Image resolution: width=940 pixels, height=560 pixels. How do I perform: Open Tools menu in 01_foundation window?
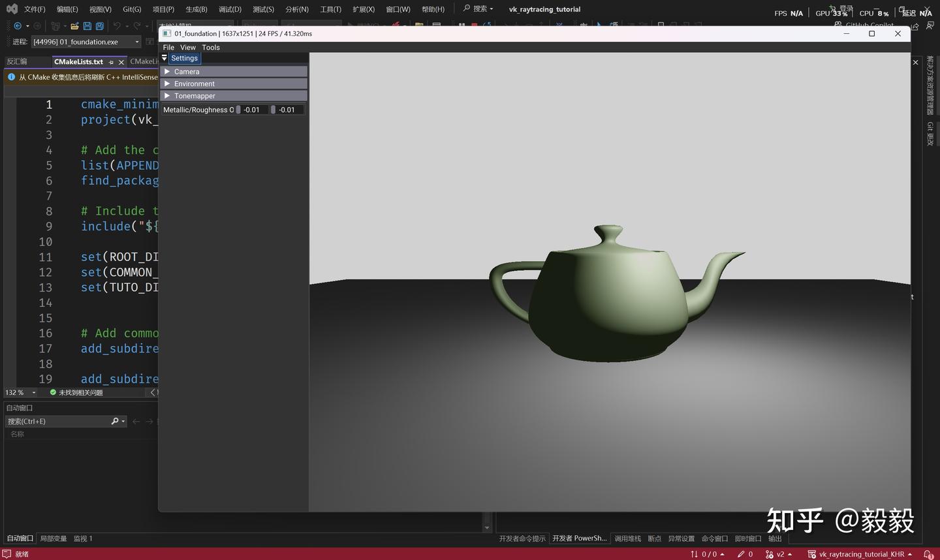click(x=211, y=48)
